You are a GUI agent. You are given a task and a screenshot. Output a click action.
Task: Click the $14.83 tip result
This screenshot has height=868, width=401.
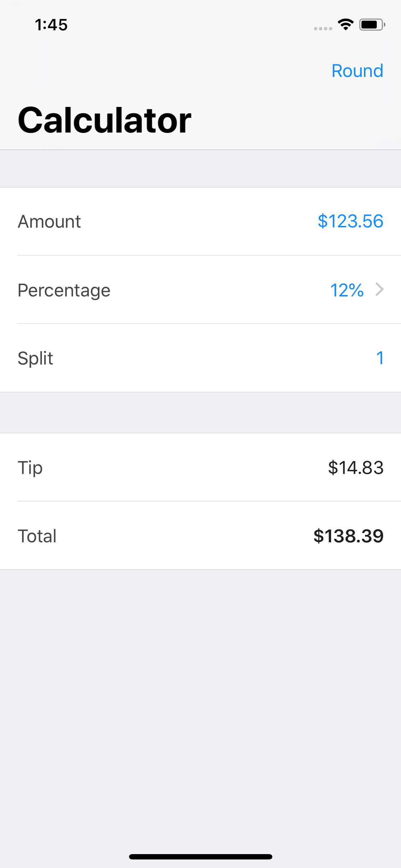(355, 467)
